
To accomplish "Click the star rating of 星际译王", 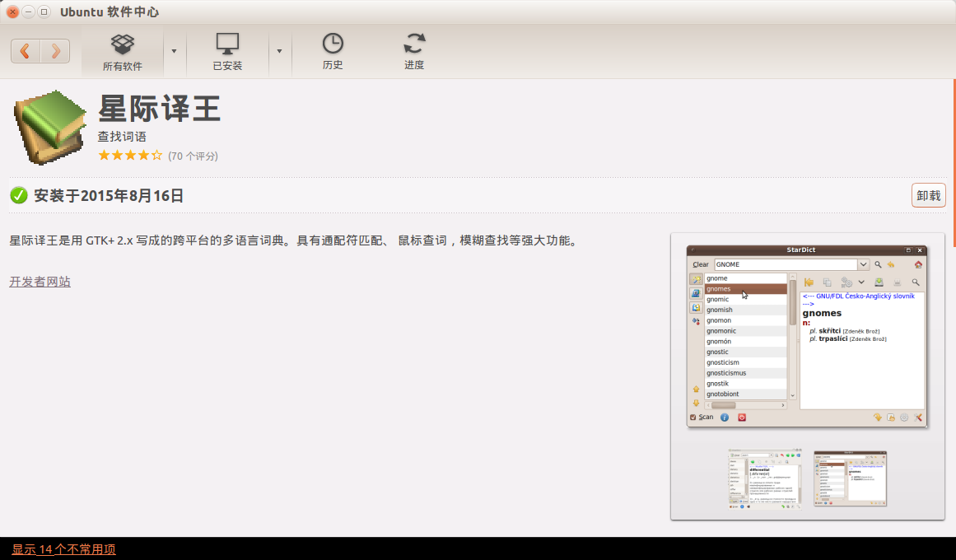I will coord(130,156).
